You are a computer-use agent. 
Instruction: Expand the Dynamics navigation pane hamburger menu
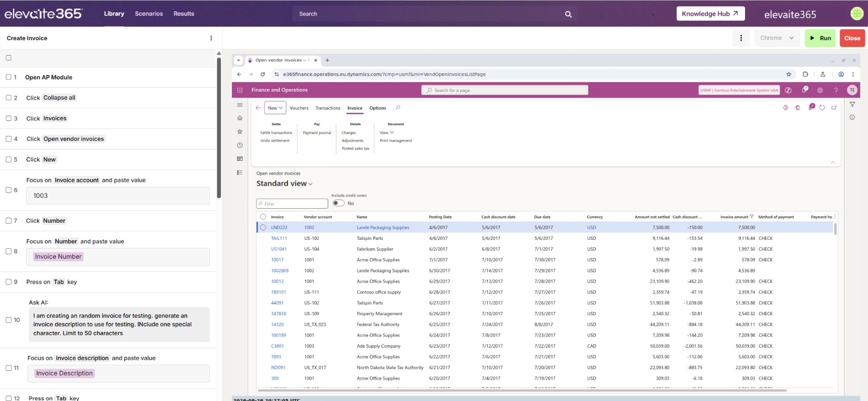point(240,105)
